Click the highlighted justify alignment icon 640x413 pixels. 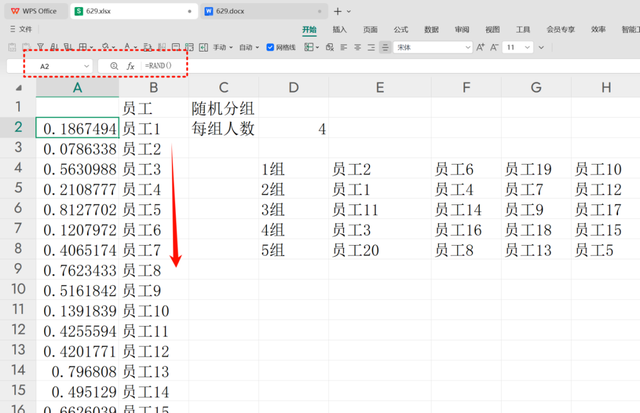coord(385,47)
